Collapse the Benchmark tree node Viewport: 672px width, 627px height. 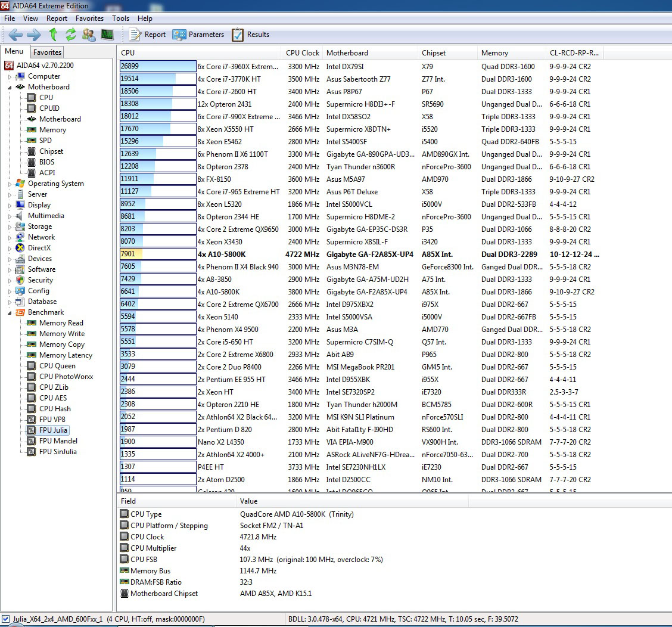pyautogui.click(x=10, y=313)
